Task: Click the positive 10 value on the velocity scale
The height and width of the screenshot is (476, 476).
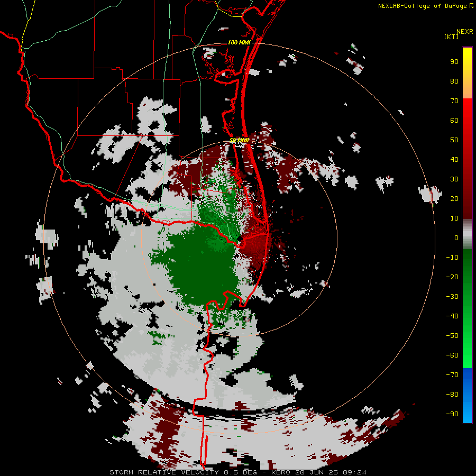Action: coord(454,218)
